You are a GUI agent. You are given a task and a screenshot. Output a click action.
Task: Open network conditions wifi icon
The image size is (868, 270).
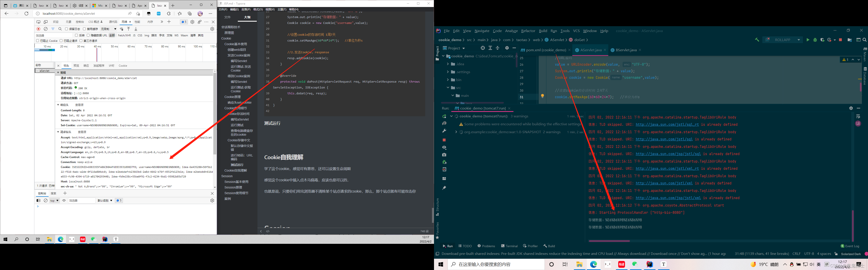[x=122, y=29]
